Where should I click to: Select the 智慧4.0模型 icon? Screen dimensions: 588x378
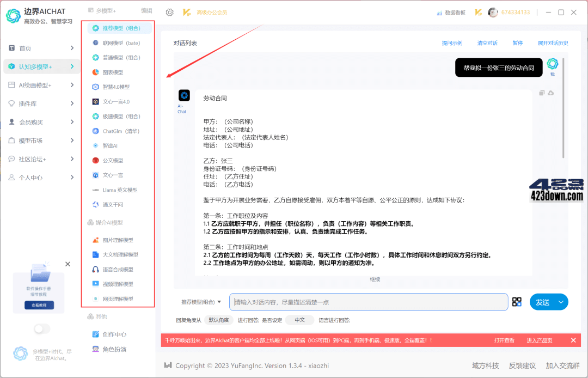pyautogui.click(x=96, y=87)
